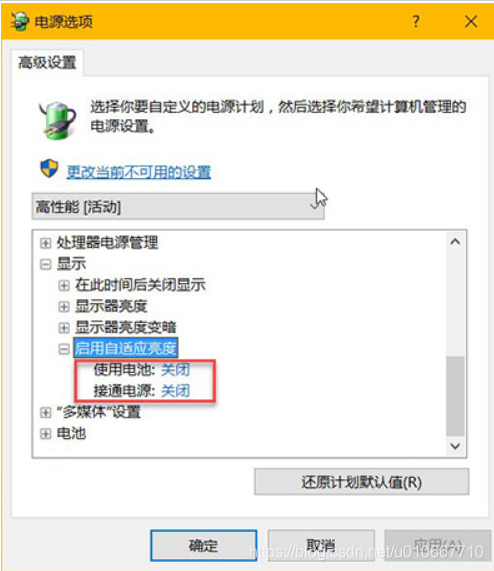
Task: Open link 更改当前不可用的设置
Action: 139,172
